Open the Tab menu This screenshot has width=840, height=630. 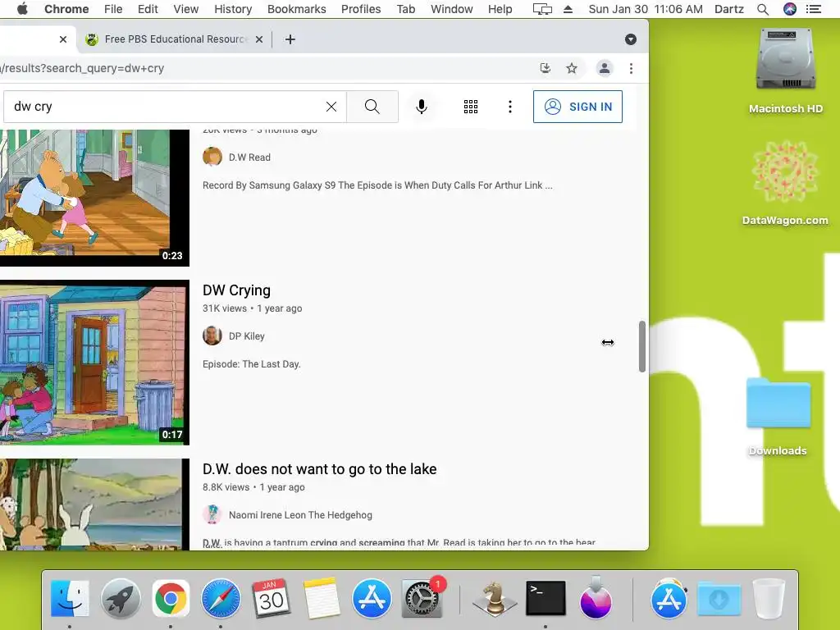[x=405, y=9]
